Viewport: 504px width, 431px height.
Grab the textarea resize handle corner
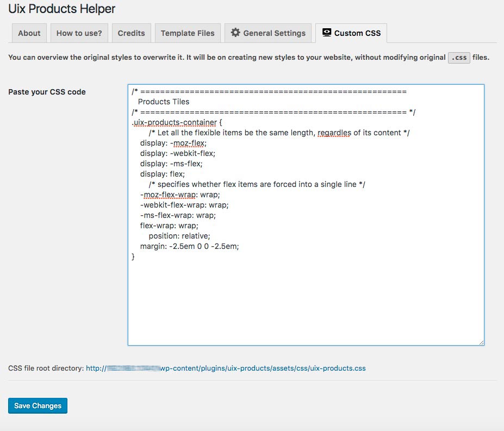coord(481,342)
